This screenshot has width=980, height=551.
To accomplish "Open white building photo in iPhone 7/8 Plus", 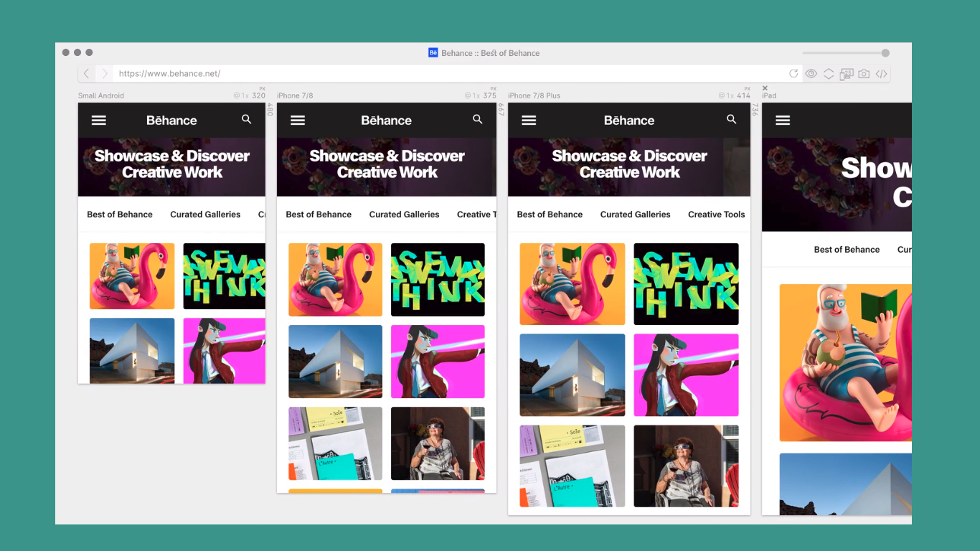I will click(x=573, y=375).
